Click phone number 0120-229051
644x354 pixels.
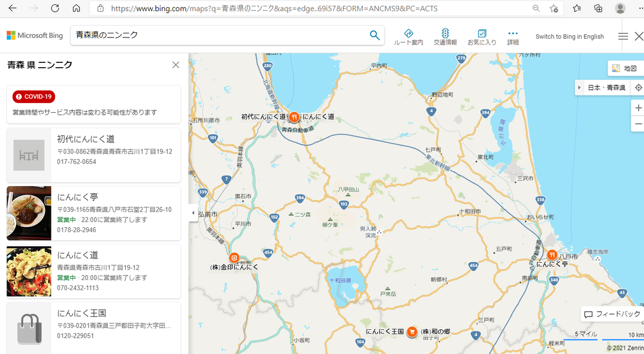click(76, 336)
